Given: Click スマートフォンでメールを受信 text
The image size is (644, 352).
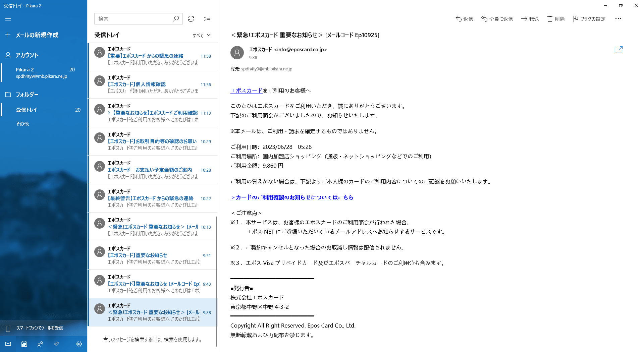Looking at the screenshot, I should 40,328.
